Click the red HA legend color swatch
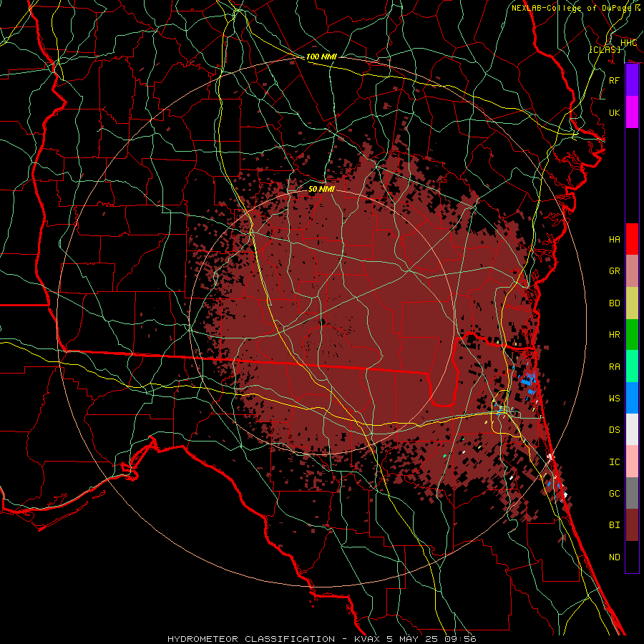The height and width of the screenshot is (644, 644). tap(632, 239)
